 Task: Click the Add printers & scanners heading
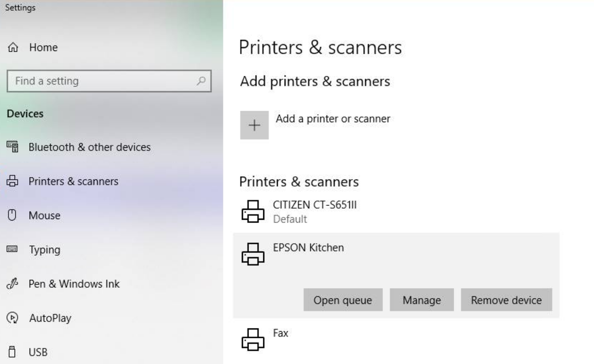pos(315,81)
